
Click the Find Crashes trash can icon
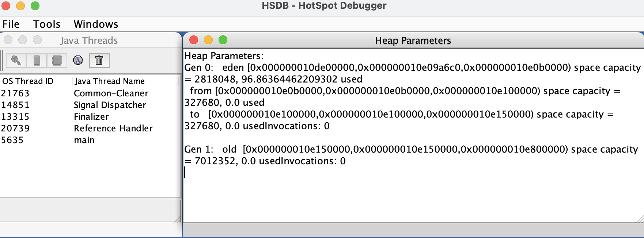coord(99,61)
